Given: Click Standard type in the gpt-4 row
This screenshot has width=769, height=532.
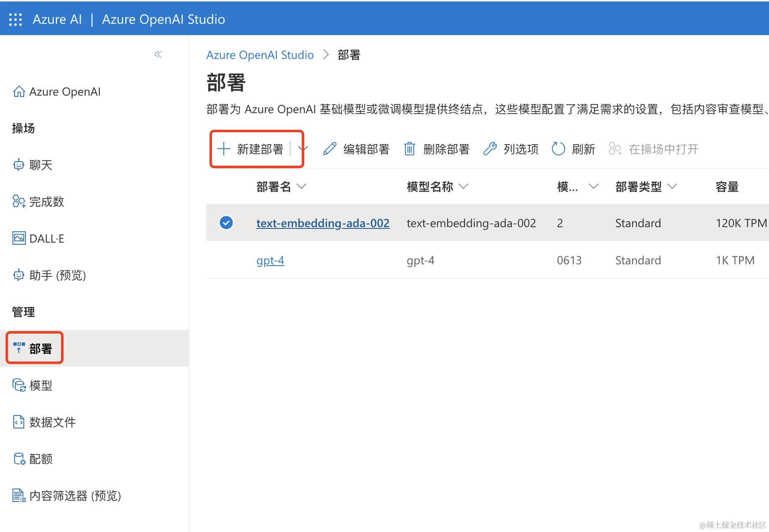Looking at the screenshot, I should pyautogui.click(x=638, y=260).
